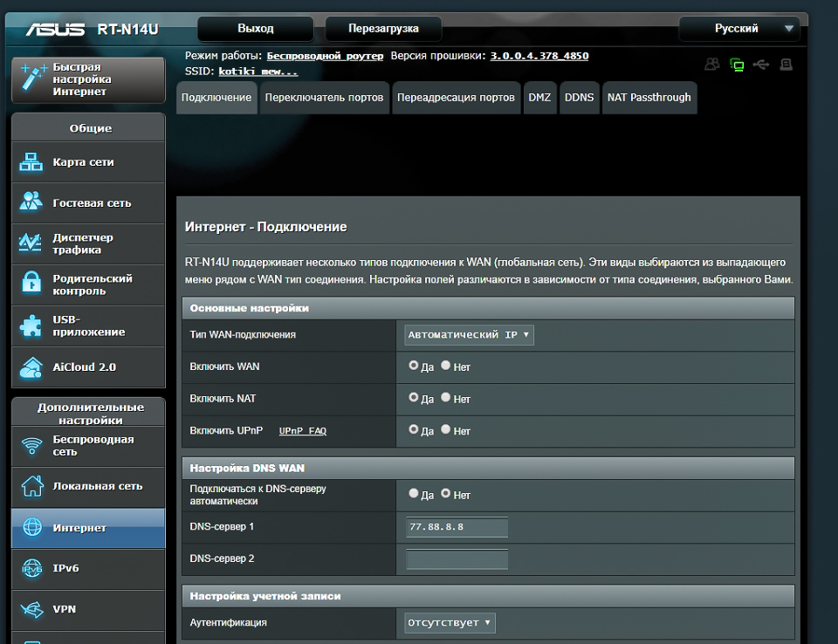Click the VPN arrows icon
The width and height of the screenshot is (838, 644).
click(31, 609)
